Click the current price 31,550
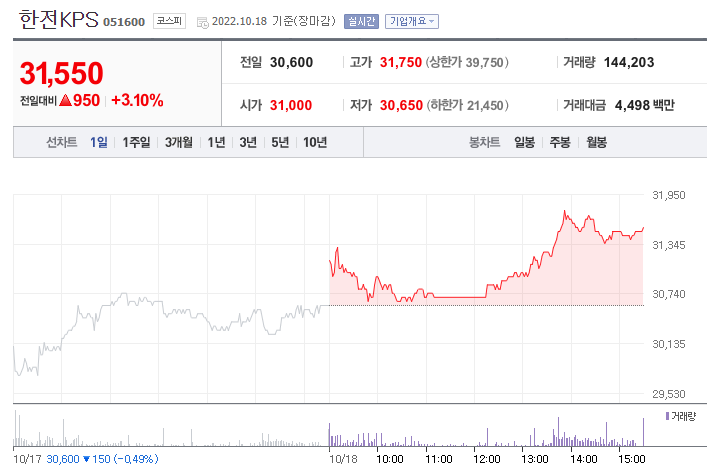Viewport: 707px width, 476px height. pos(61,73)
